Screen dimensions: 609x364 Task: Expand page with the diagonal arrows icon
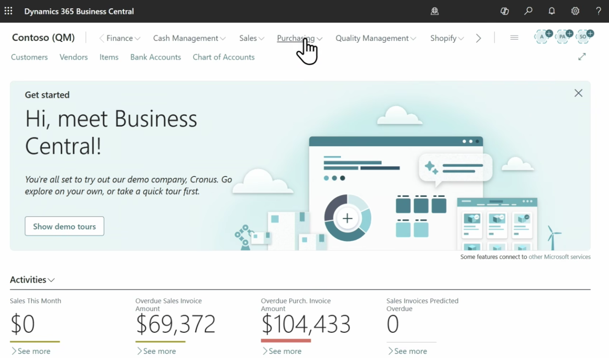click(582, 57)
